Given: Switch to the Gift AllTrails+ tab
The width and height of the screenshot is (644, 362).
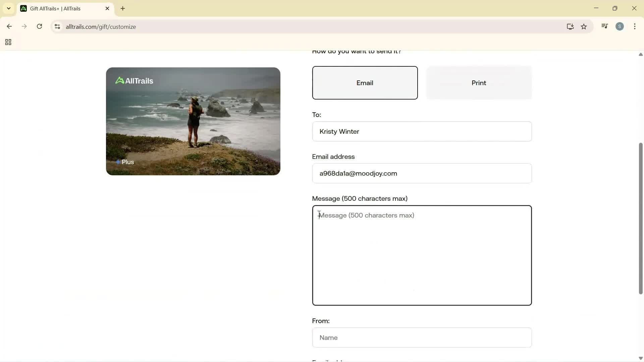Looking at the screenshot, I should pos(60,8).
